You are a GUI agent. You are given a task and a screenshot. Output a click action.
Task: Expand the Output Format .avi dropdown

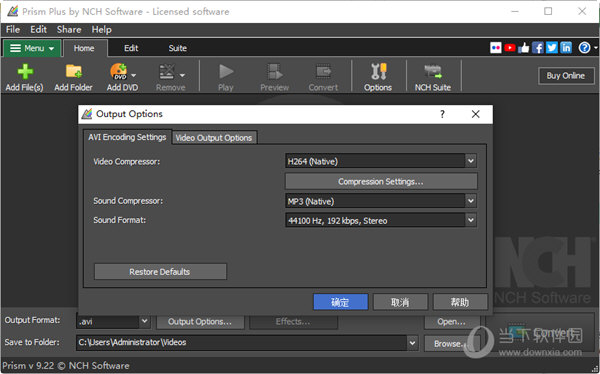[144, 321]
